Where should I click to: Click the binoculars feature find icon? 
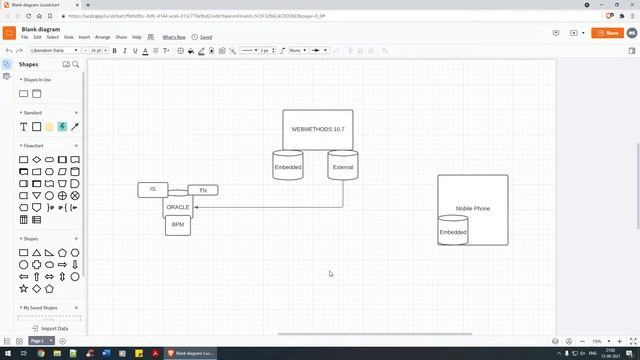(x=151, y=37)
